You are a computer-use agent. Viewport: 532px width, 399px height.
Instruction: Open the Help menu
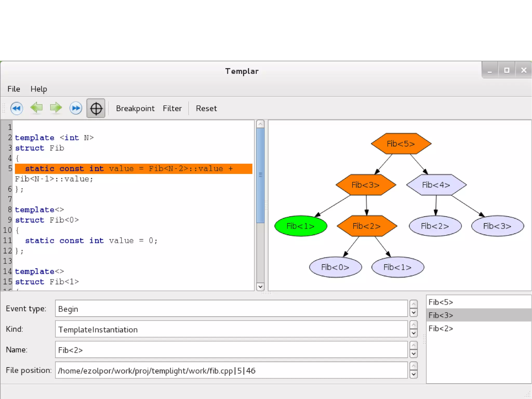(x=39, y=89)
